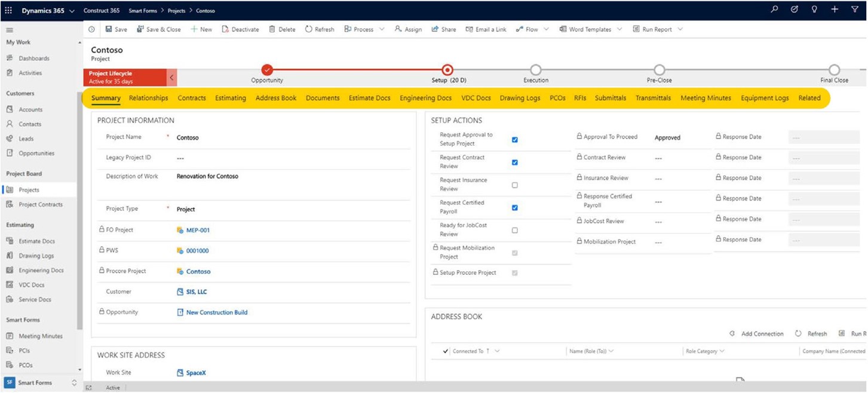Select all rows in Address Book grid

click(446, 351)
